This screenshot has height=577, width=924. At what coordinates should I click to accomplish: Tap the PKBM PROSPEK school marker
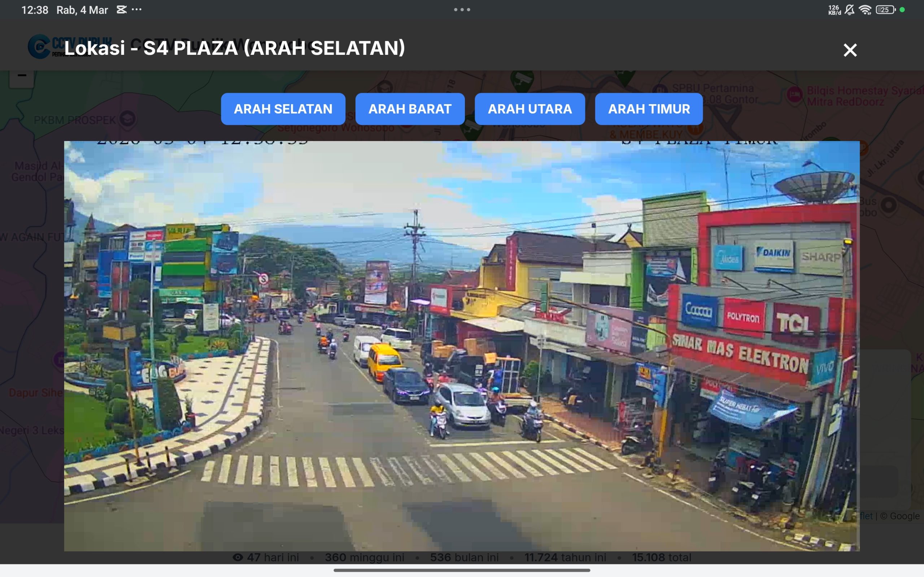[x=127, y=119]
